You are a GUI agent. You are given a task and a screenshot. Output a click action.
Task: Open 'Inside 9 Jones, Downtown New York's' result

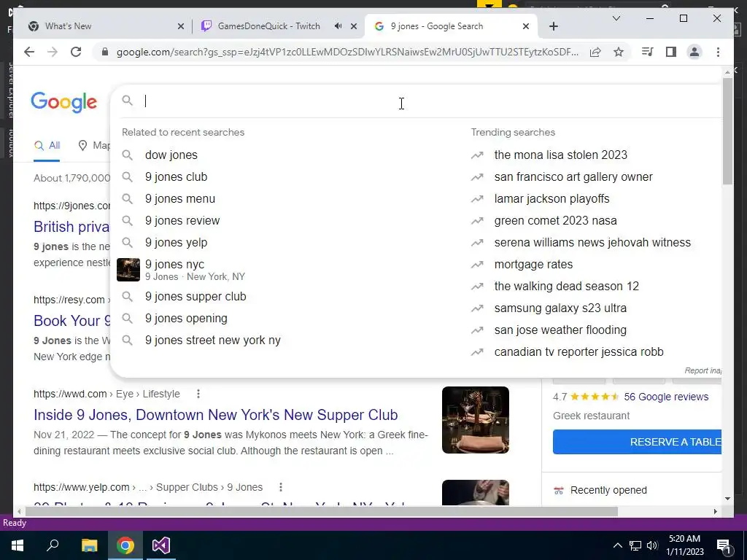[x=215, y=415]
